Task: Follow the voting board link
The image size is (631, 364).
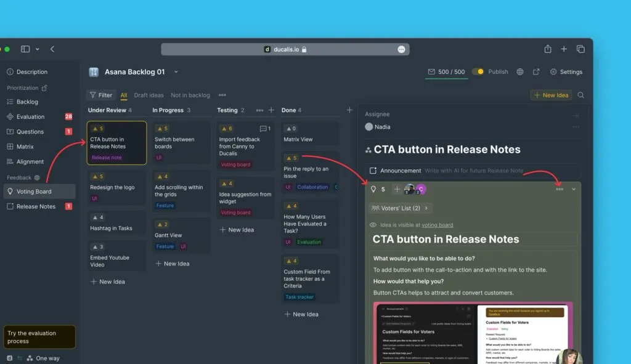Action: (437, 225)
